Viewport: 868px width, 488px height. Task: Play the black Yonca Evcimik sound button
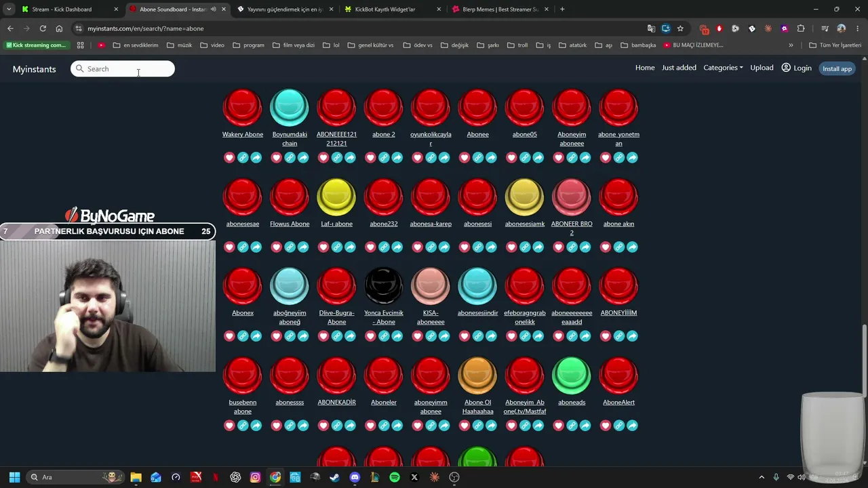[x=384, y=286]
